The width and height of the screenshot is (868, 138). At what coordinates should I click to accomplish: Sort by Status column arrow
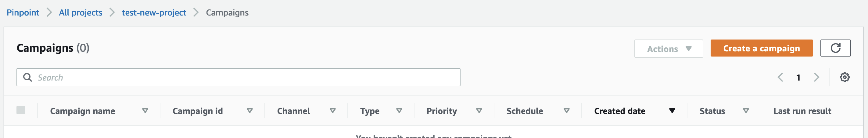coord(746,111)
